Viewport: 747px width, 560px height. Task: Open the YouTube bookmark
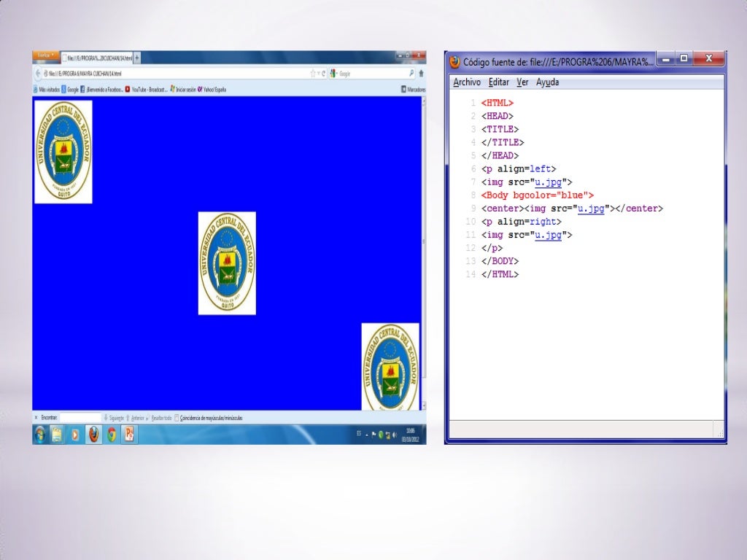[146, 89]
